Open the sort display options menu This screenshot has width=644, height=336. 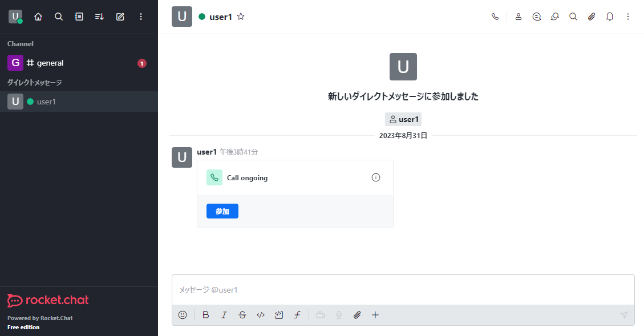(99, 17)
